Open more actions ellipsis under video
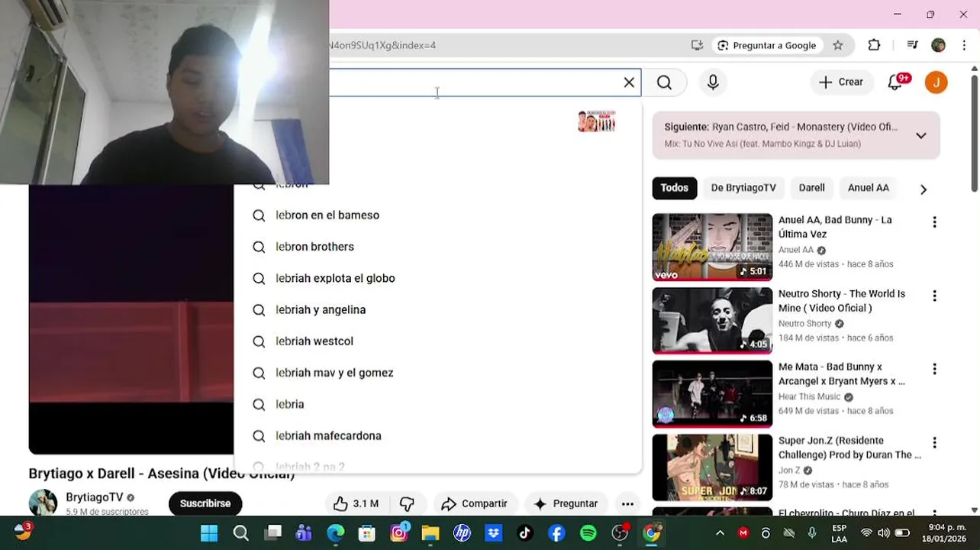Viewport: 980px width, 550px height. tap(627, 503)
